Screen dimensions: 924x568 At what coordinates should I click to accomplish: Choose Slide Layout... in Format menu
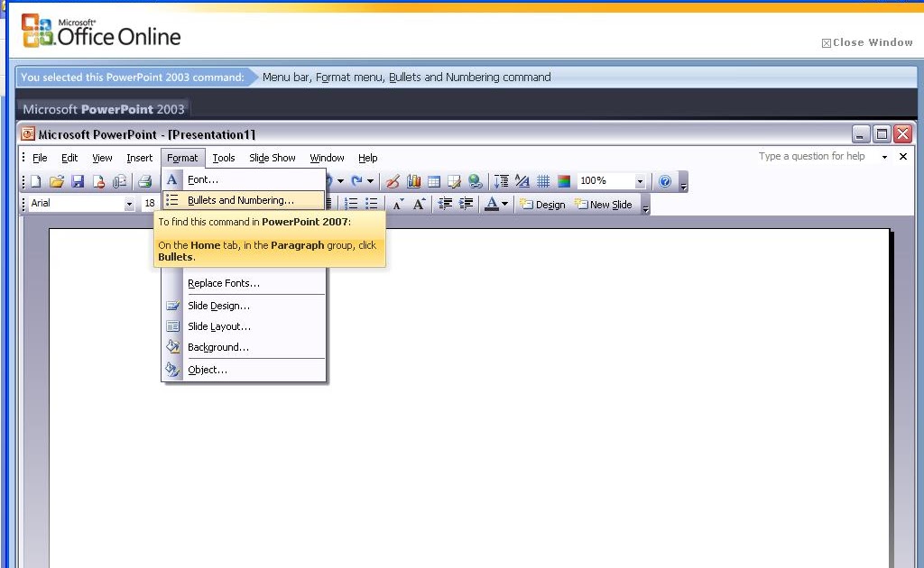pyautogui.click(x=244, y=326)
